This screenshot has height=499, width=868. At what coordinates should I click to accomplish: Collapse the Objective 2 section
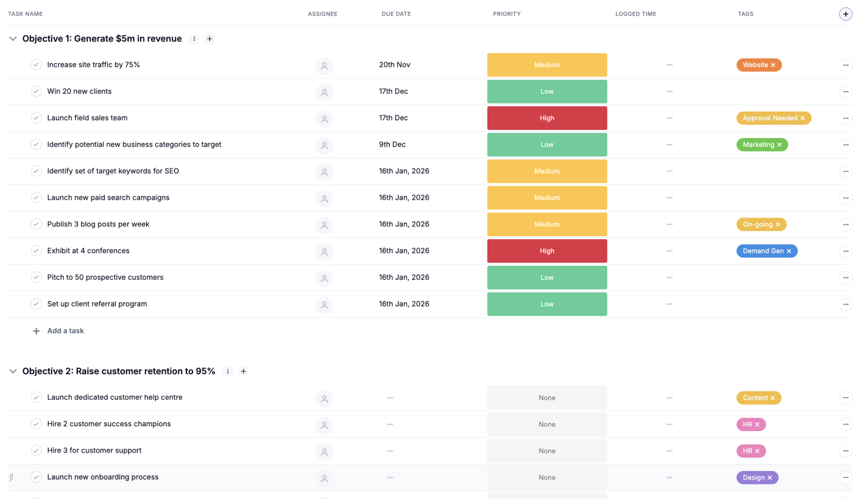pyautogui.click(x=13, y=371)
